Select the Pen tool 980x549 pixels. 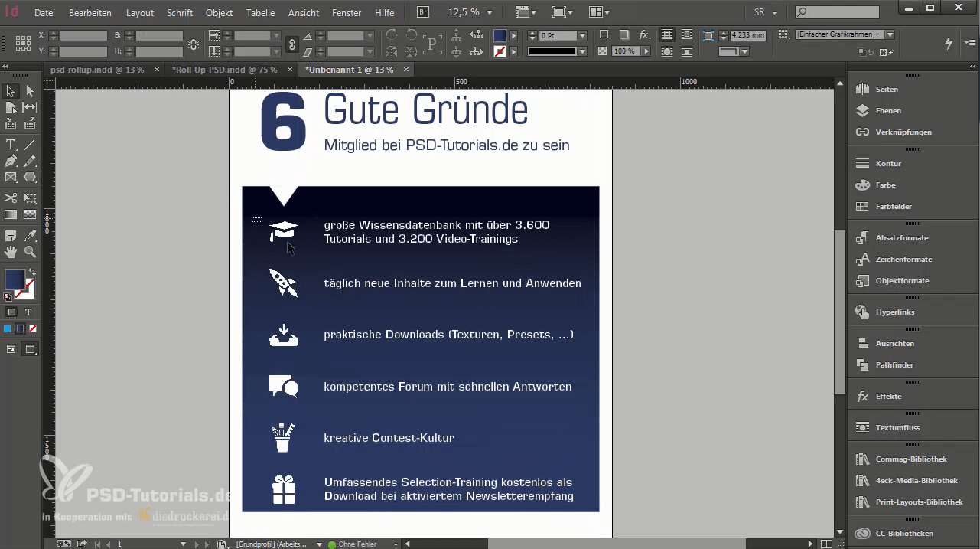pos(11,162)
